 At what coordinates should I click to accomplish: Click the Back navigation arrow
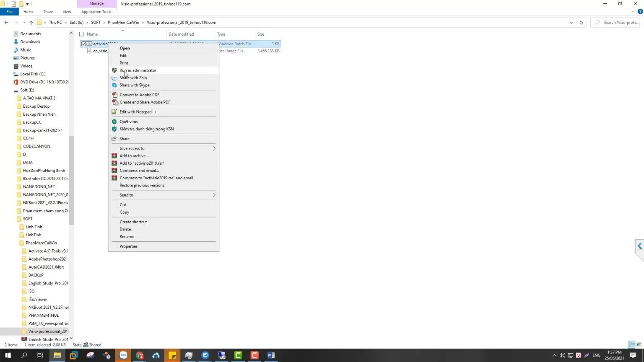click(6, 23)
